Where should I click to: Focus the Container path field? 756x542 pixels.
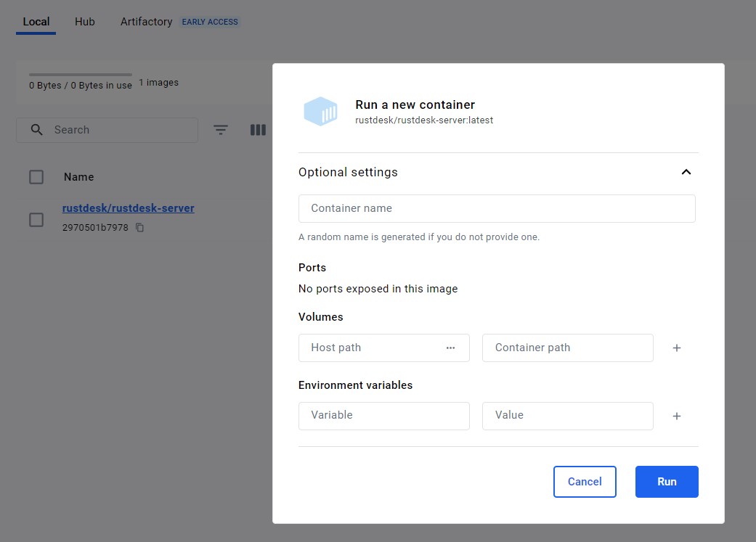(568, 348)
